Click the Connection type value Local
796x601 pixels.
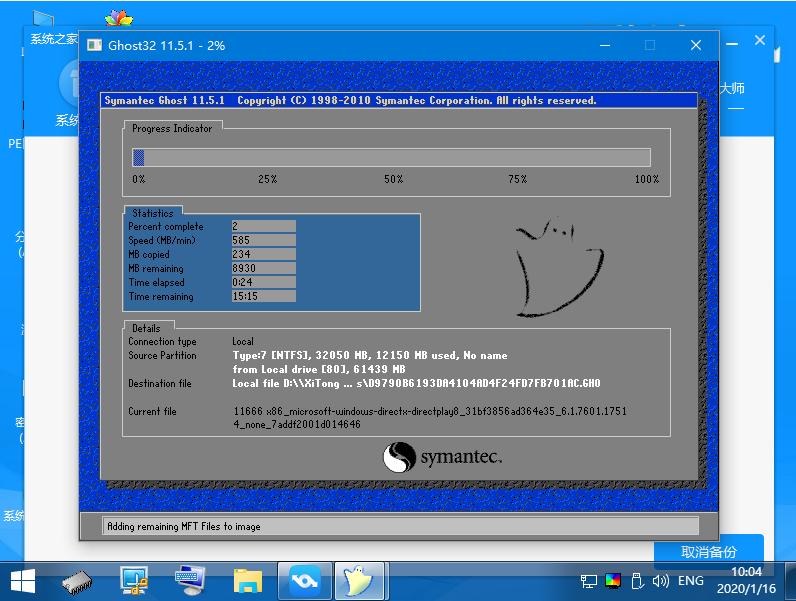[243, 342]
